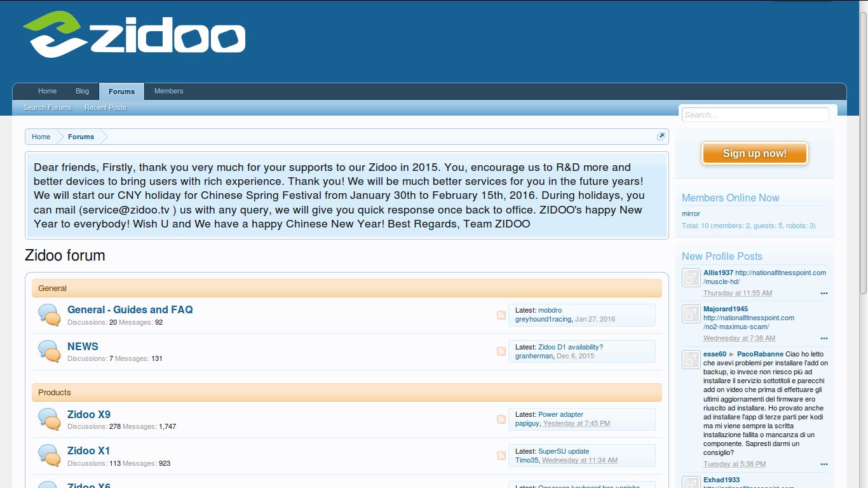Image resolution: width=868 pixels, height=488 pixels.
Task: Click timestamp Tuesday at 5:38 PM
Action: (735, 464)
